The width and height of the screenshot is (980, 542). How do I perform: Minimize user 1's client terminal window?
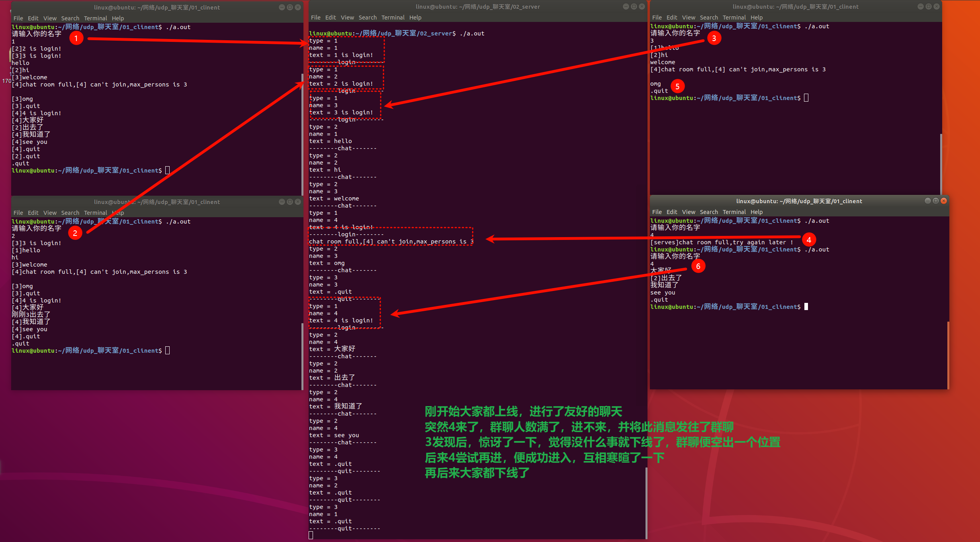282,7
